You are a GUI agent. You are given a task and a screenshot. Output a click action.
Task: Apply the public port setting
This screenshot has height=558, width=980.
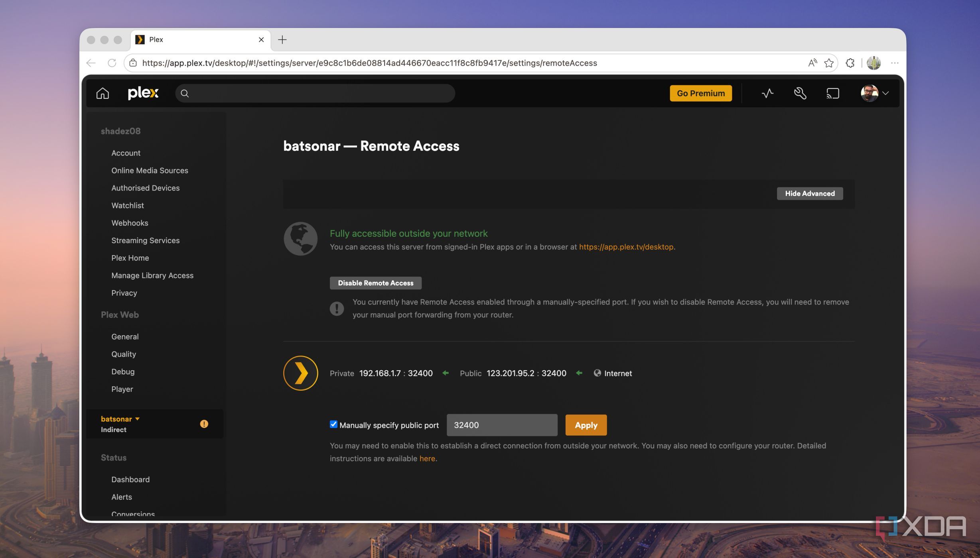(x=586, y=425)
